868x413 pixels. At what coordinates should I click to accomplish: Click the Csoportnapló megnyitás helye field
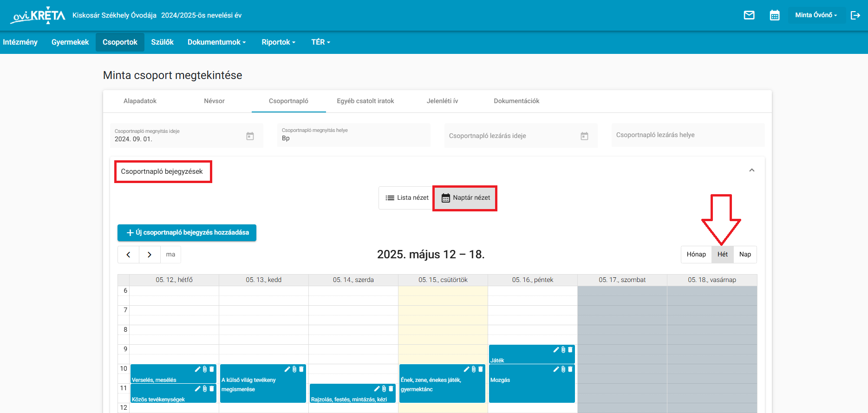coord(354,135)
